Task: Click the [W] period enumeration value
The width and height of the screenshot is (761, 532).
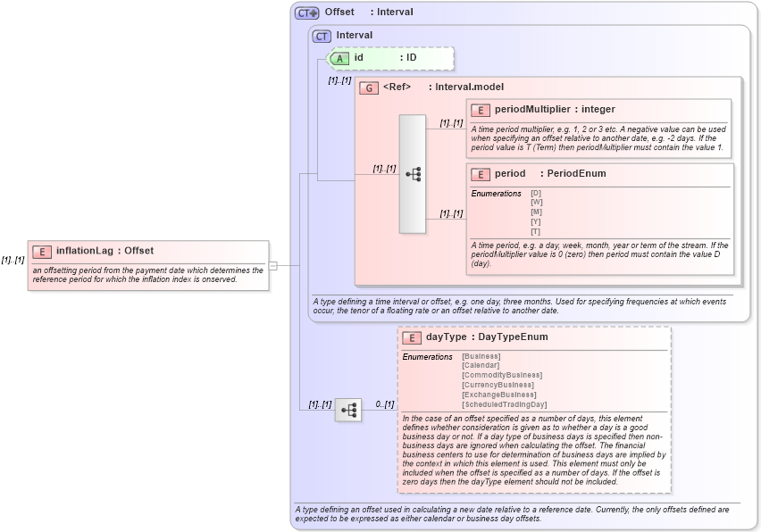Action: click(x=536, y=203)
